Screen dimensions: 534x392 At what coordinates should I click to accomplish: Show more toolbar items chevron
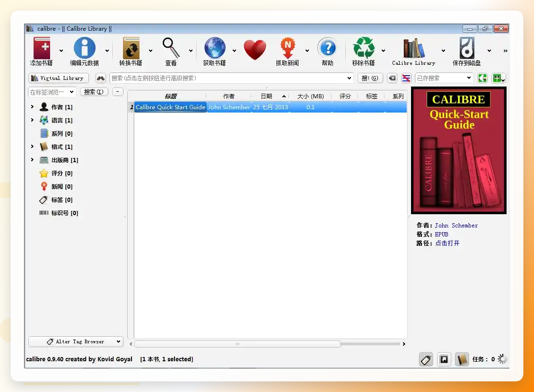pyautogui.click(x=506, y=51)
